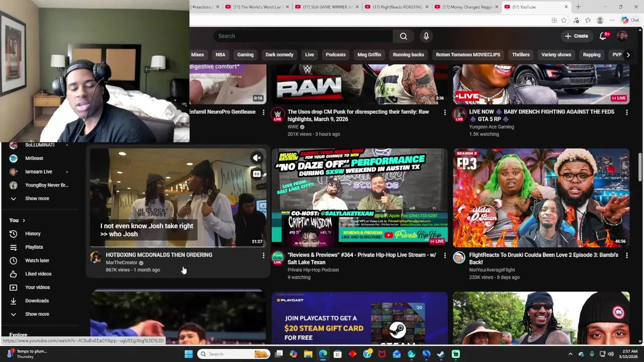The image size is (644, 362).
Task: Select the Thrillers filter chip
Action: click(x=521, y=55)
